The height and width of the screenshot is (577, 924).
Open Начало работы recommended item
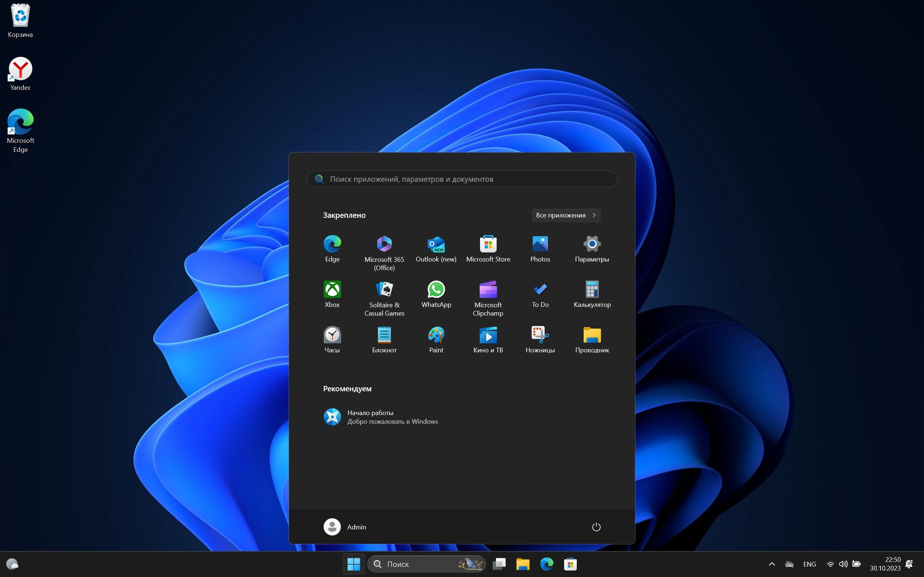click(x=380, y=417)
